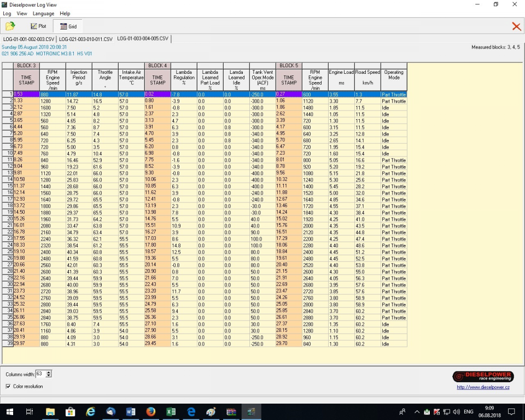525x420 pixels.
Task: Click the BLOCK 4 column header
Action: click(157, 66)
